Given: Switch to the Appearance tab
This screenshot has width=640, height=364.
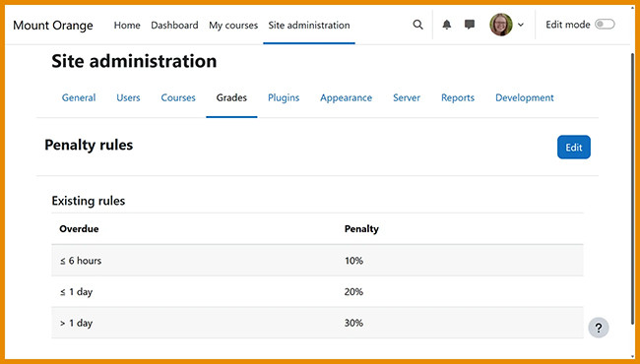Looking at the screenshot, I should [x=347, y=97].
